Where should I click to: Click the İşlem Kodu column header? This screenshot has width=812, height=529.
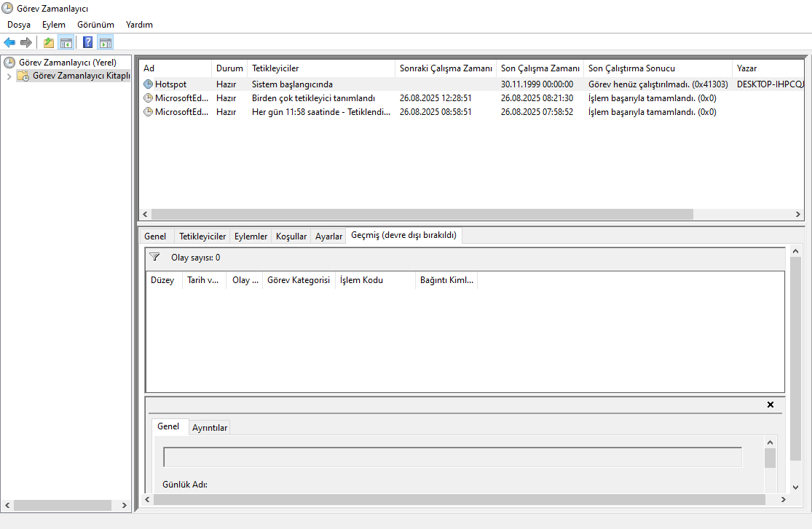376,280
